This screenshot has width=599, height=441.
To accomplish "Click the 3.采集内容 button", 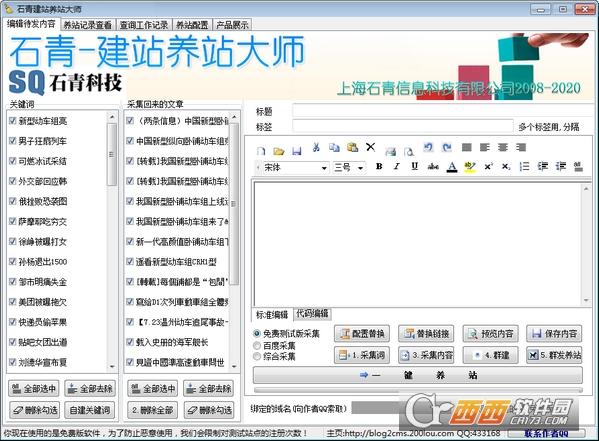I will pos(426,355).
